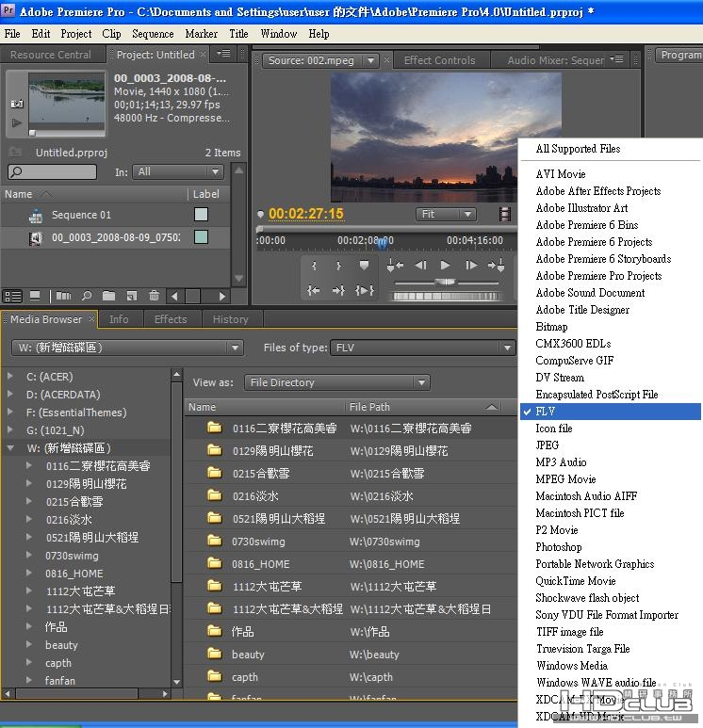Close the Media Browser tab
Screen dimensions: 703x728
(91, 319)
